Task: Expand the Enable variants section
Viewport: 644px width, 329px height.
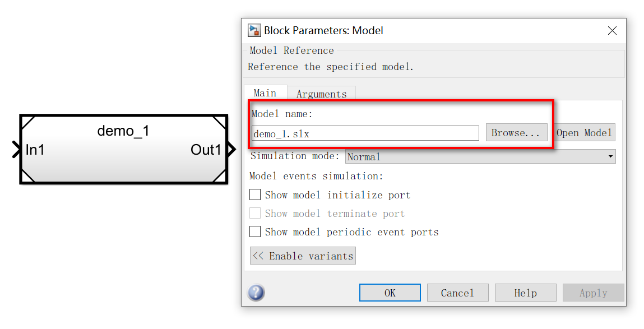Action: [x=303, y=256]
